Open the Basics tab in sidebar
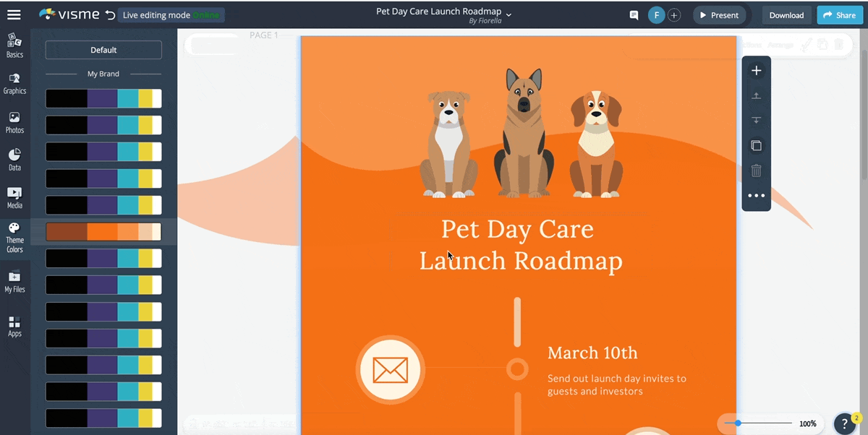Screen dimensions: 868x435 pyautogui.click(x=14, y=46)
